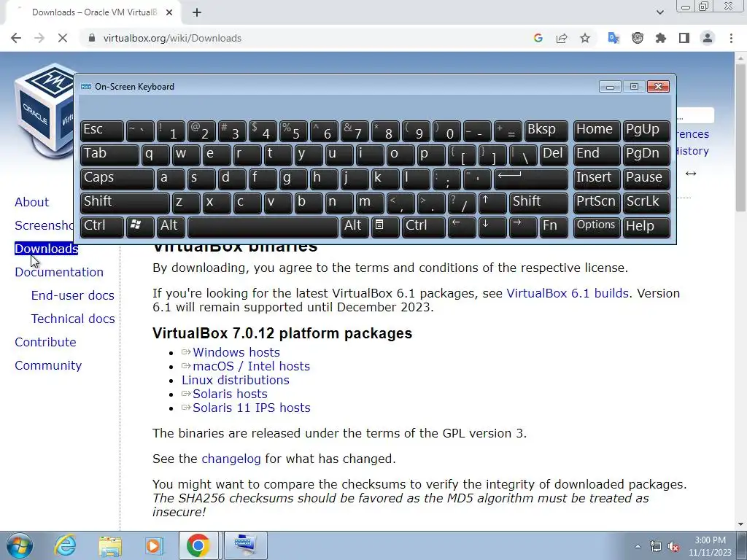Viewport: 747px width, 560px height.
Task: Open Windows Explorer folder in taskbar
Action: [110, 545]
